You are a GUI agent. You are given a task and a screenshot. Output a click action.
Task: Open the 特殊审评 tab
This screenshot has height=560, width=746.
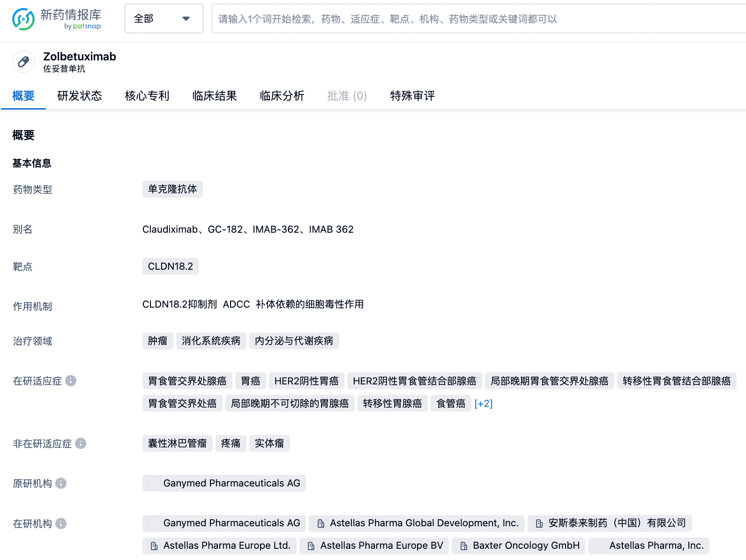pos(412,96)
